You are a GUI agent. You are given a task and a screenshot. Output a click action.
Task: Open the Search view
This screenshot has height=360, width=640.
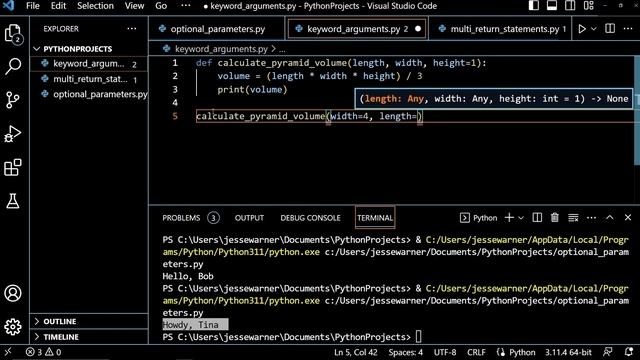click(x=13, y=66)
